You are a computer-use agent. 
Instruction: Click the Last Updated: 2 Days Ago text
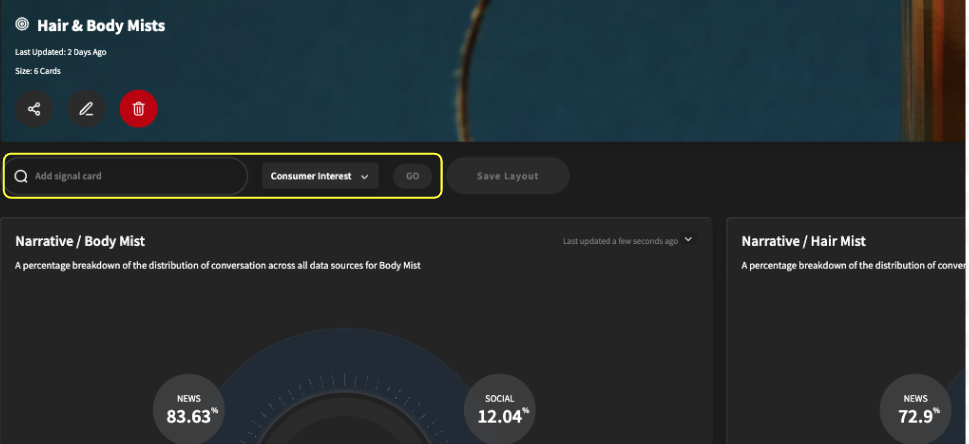(61, 52)
